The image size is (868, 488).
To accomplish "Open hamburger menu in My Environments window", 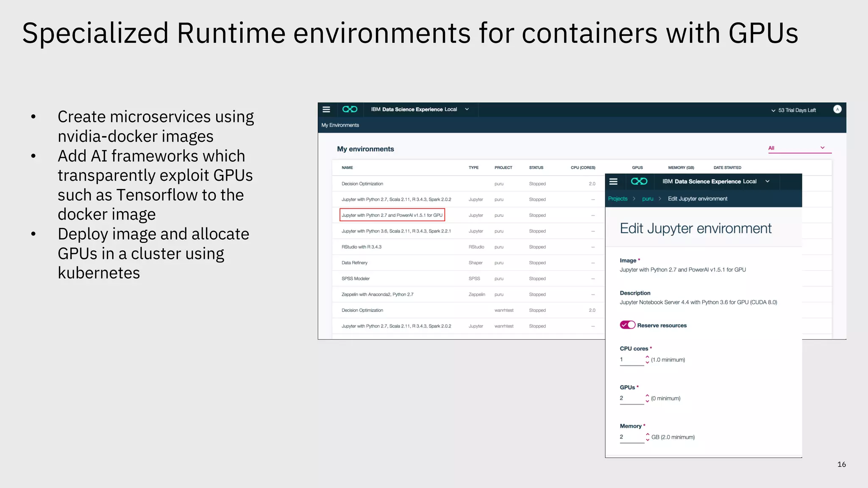I will 326,109.
